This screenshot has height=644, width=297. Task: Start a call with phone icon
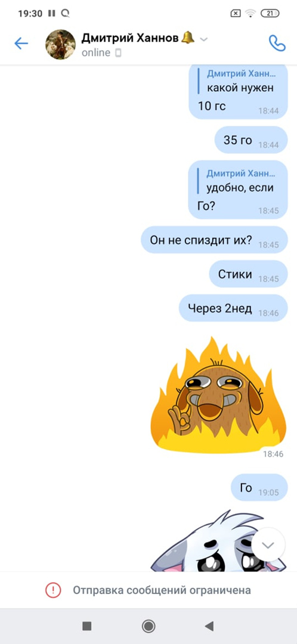coord(277,43)
